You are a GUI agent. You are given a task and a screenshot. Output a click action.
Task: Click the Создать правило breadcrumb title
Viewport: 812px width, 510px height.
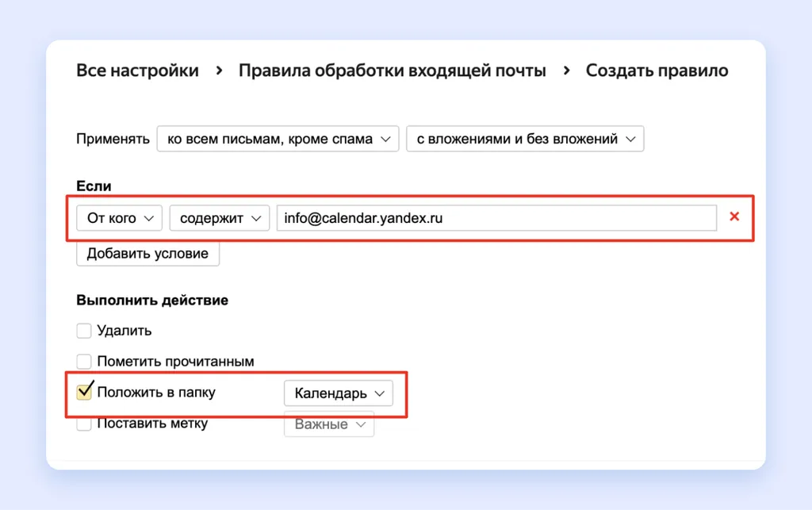pyautogui.click(x=657, y=71)
